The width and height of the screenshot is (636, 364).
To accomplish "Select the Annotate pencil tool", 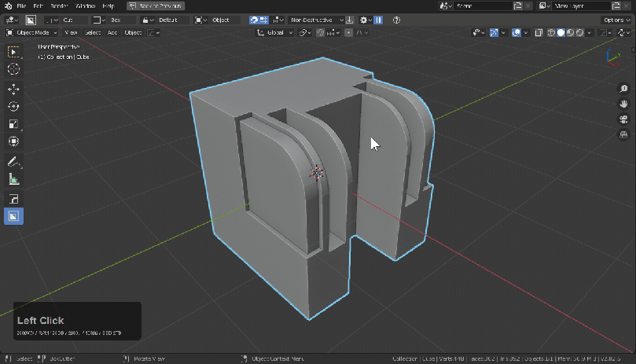I will click(13, 162).
